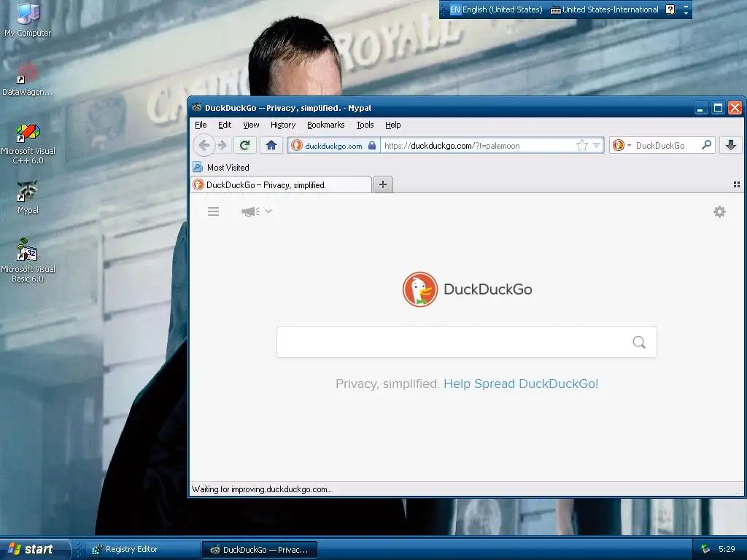This screenshot has height=560, width=747.
Task: Close the Mypal browser window
Action: point(735,108)
